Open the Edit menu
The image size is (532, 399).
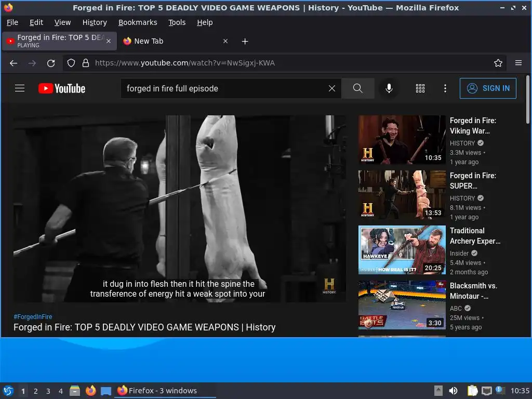[36, 22]
